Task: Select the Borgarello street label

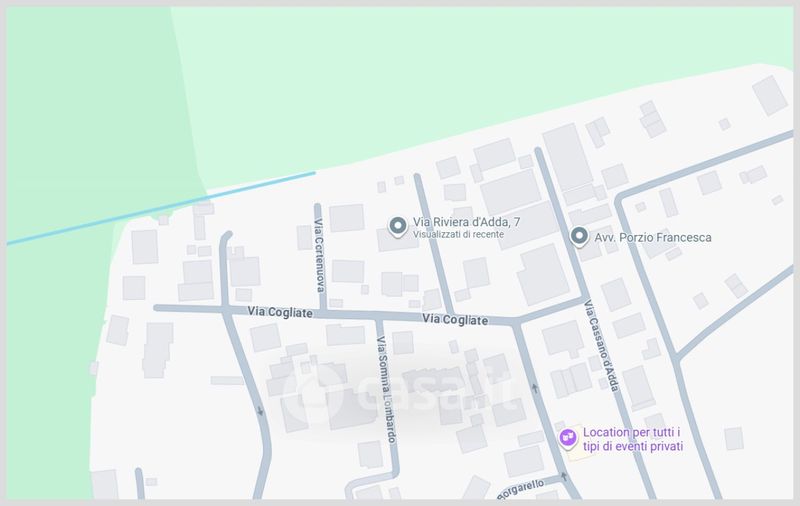Action: 526,489
